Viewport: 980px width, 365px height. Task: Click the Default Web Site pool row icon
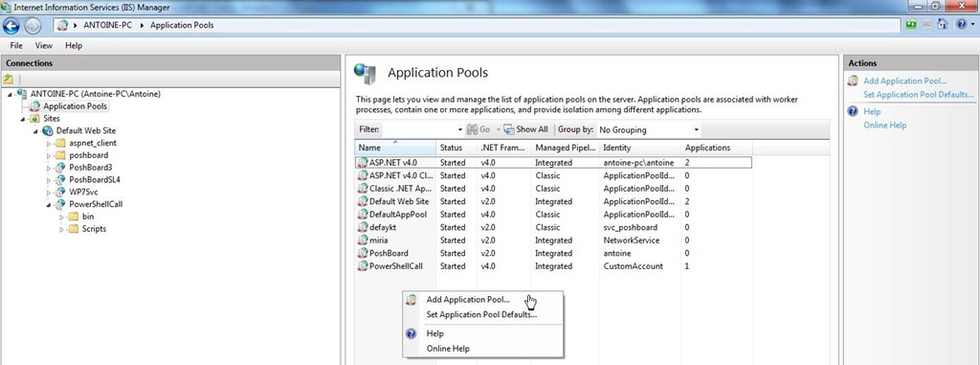click(363, 201)
